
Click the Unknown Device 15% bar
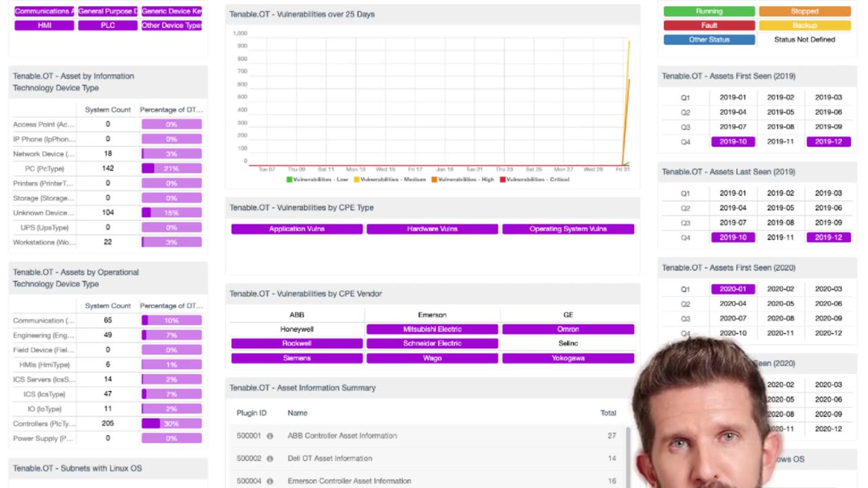tap(172, 213)
